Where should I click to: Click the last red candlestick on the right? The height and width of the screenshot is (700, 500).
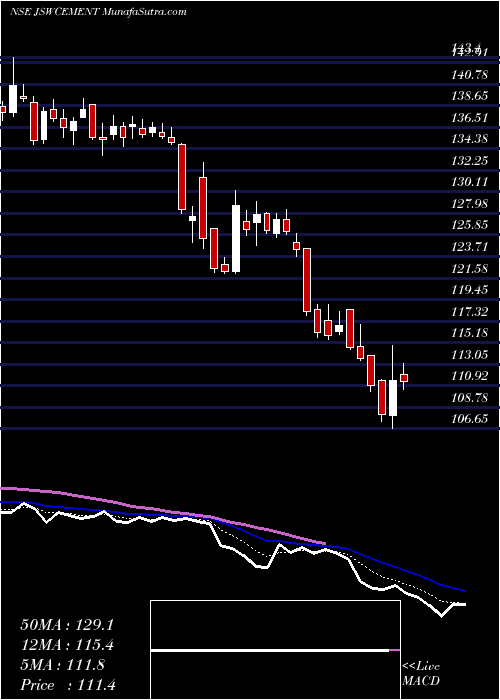click(404, 377)
